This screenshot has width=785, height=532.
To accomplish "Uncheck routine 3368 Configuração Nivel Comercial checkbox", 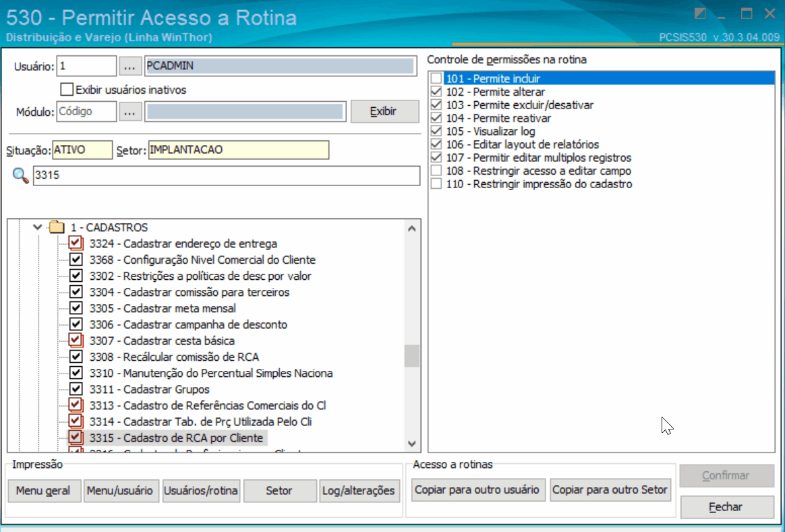I will [76, 260].
